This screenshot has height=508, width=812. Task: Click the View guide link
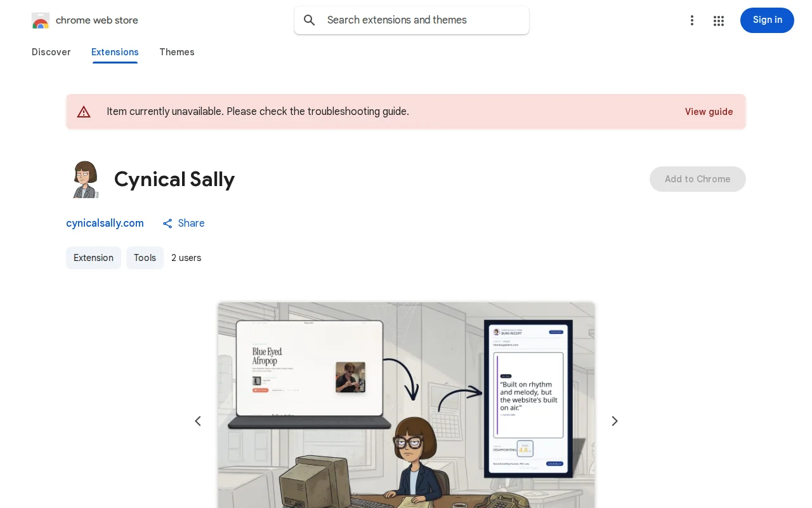[x=709, y=112]
